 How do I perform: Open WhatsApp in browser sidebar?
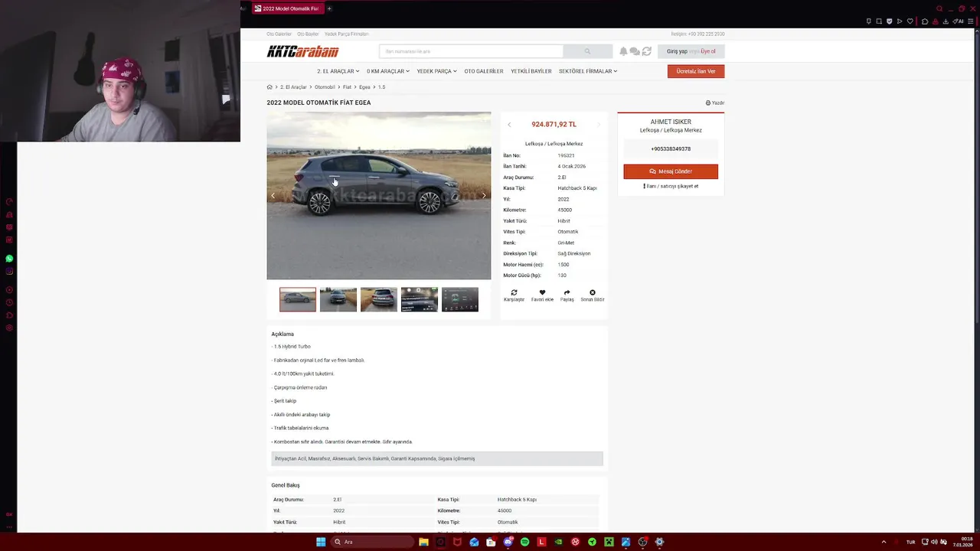(9, 259)
